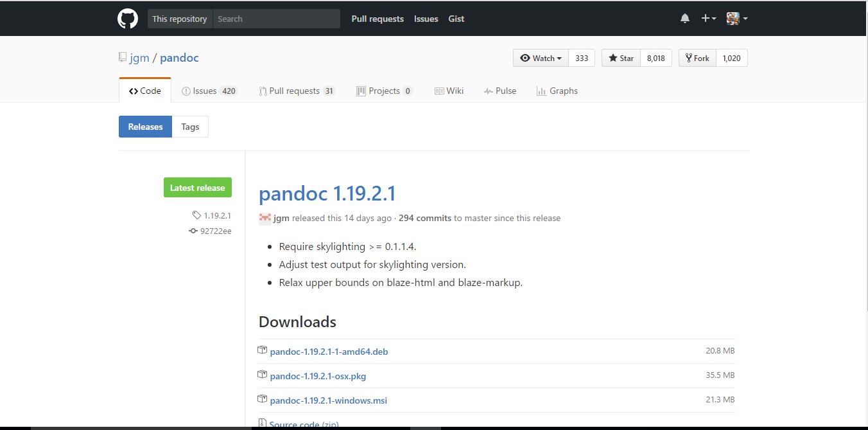Screen dimensions: 868x430
Task: Click the package icon for the windows.msi file
Action: pos(262,399)
